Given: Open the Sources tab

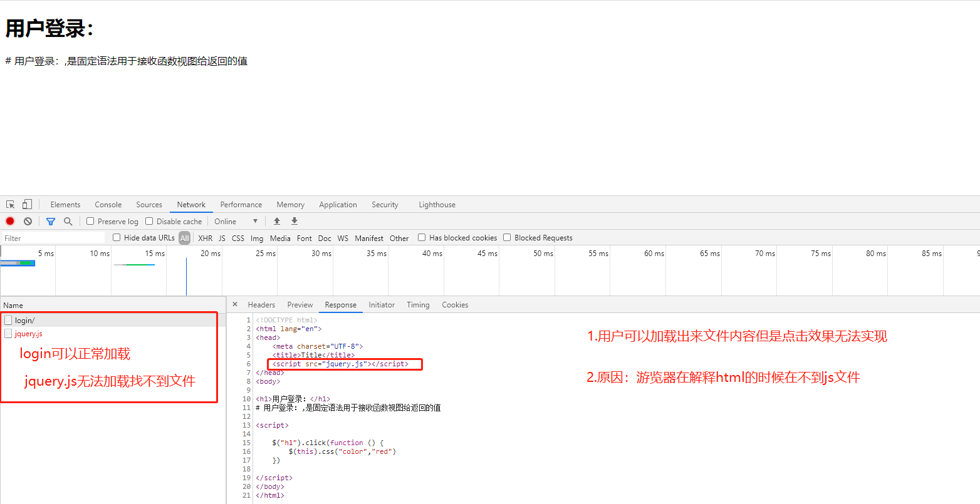Looking at the screenshot, I should pyautogui.click(x=149, y=205).
